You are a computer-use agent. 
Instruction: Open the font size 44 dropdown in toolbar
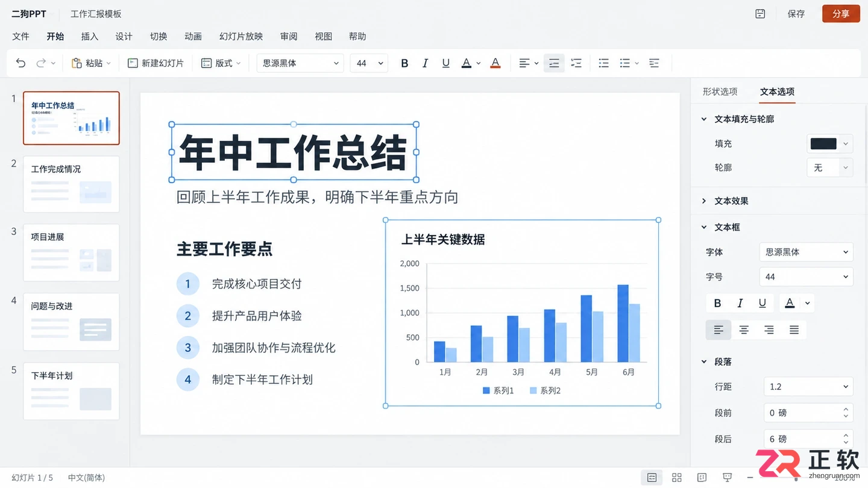pyautogui.click(x=369, y=63)
